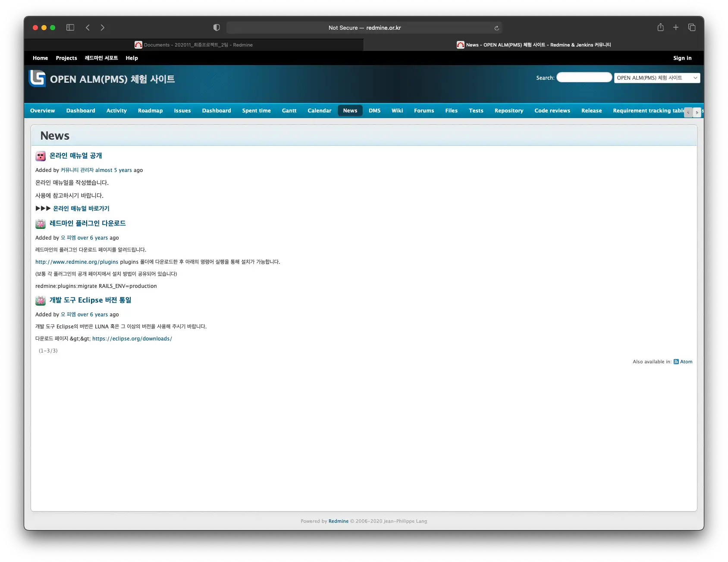Open the Files tab
Viewport: 728px width, 562px height.
click(x=451, y=111)
